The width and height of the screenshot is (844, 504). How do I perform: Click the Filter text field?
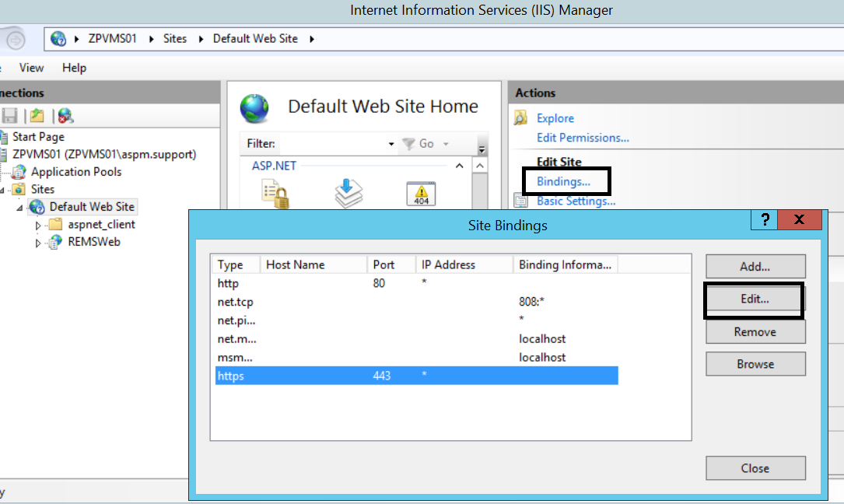coord(333,144)
